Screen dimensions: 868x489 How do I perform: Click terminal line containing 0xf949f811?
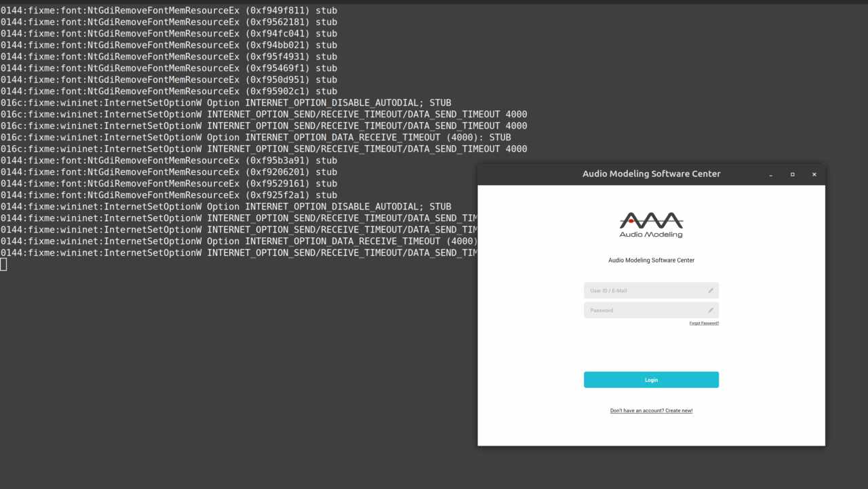pos(169,11)
